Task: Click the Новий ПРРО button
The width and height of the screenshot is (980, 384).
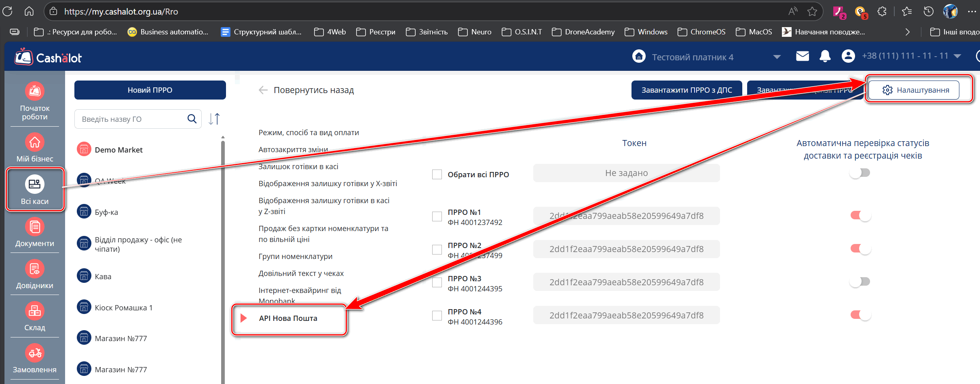Action: pyautogui.click(x=150, y=90)
